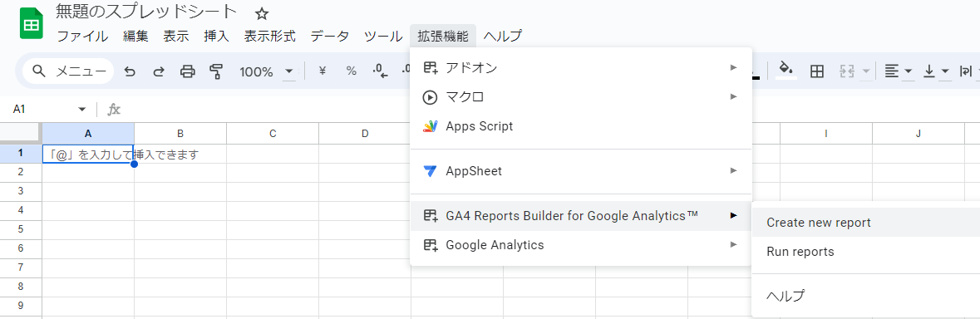This screenshot has height=319, width=980.
Task: Click the undo arrow icon
Action: tap(130, 71)
